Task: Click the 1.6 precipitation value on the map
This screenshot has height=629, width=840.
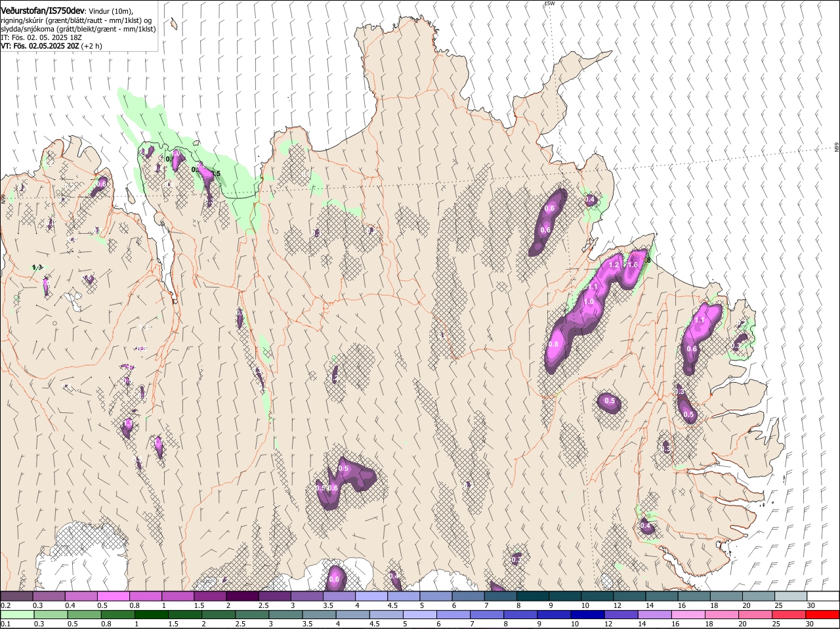Action: (633, 265)
